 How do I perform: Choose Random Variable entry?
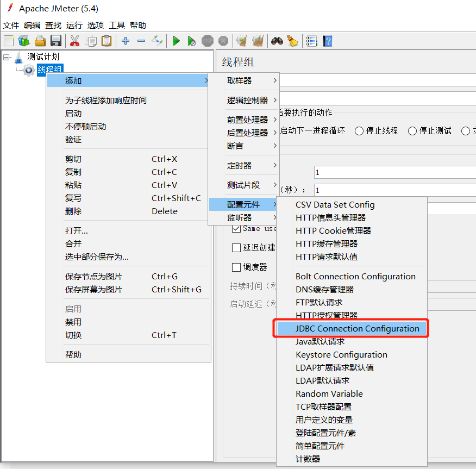tap(352, 393)
